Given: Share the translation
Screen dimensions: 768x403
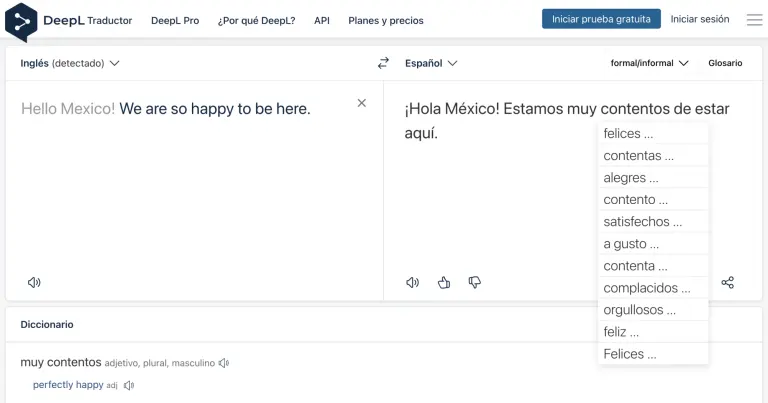Looking at the screenshot, I should 727,282.
